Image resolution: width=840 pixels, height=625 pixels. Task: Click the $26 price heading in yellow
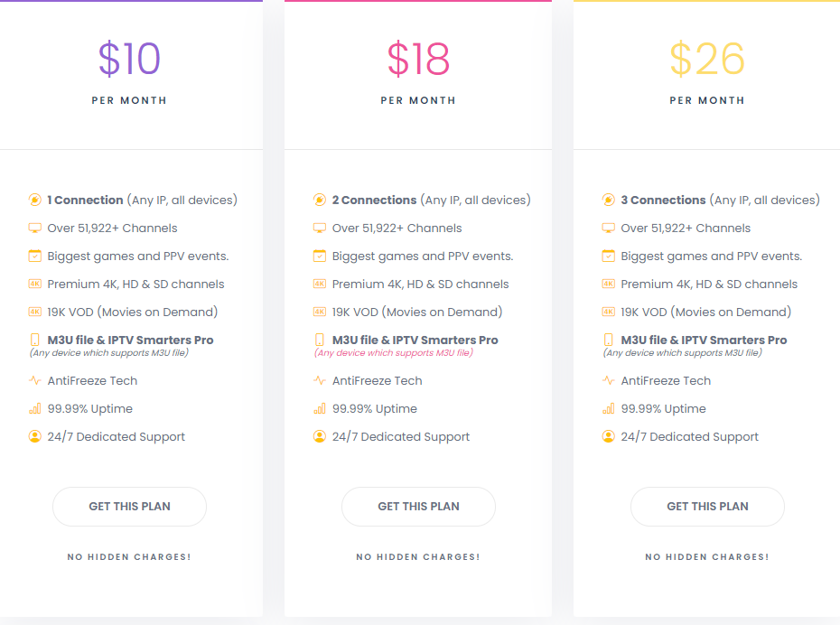pyautogui.click(x=707, y=59)
